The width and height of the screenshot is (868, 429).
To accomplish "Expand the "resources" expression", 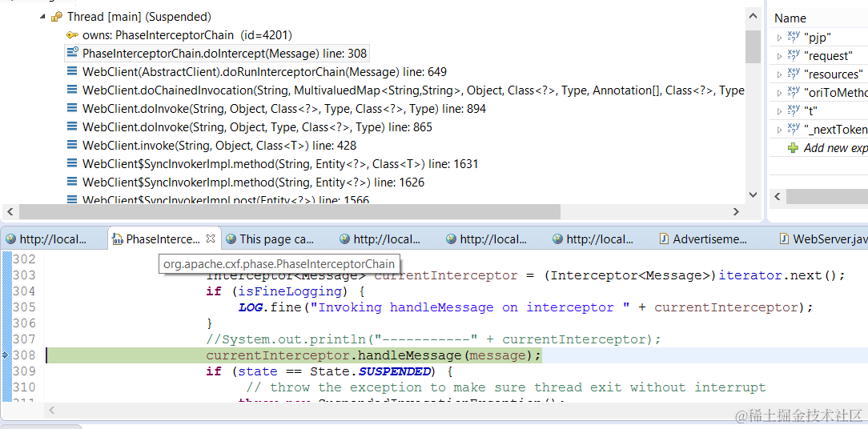I will tap(779, 74).
